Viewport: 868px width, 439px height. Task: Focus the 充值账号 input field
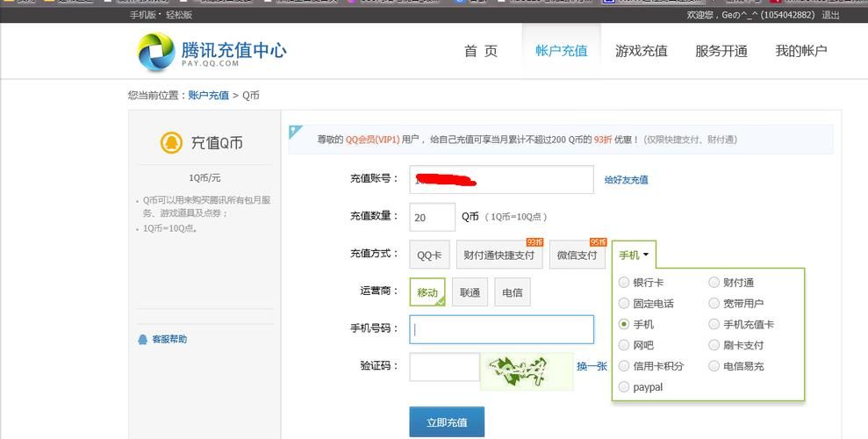click(x=501, y=179)
